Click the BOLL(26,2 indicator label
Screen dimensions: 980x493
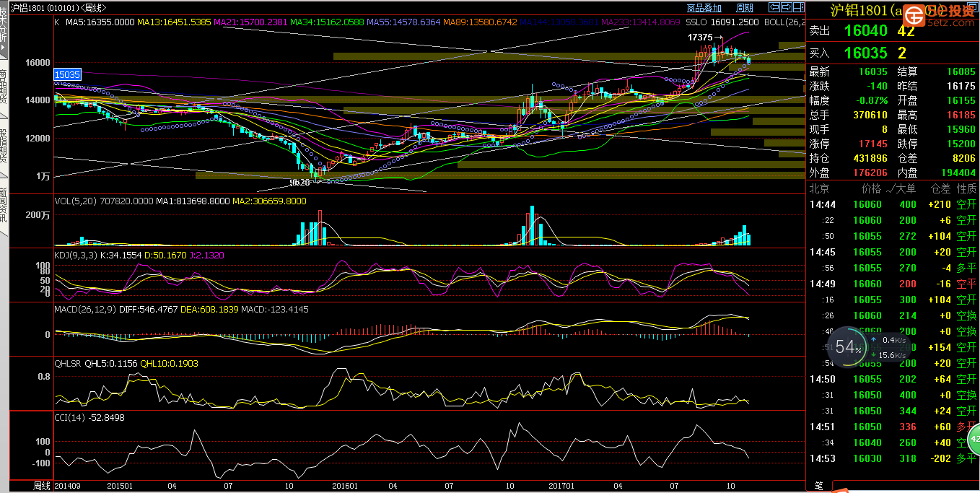(784, 22)
